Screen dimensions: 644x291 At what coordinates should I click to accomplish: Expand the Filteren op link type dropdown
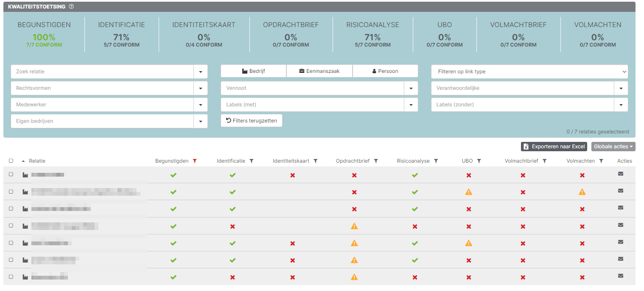tap(529, 72)
